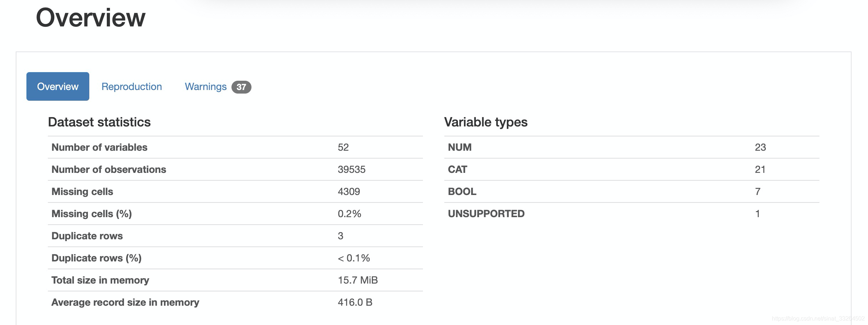Open the Reproduction tab
868x325 pixels.
click(x=131, y=86)
